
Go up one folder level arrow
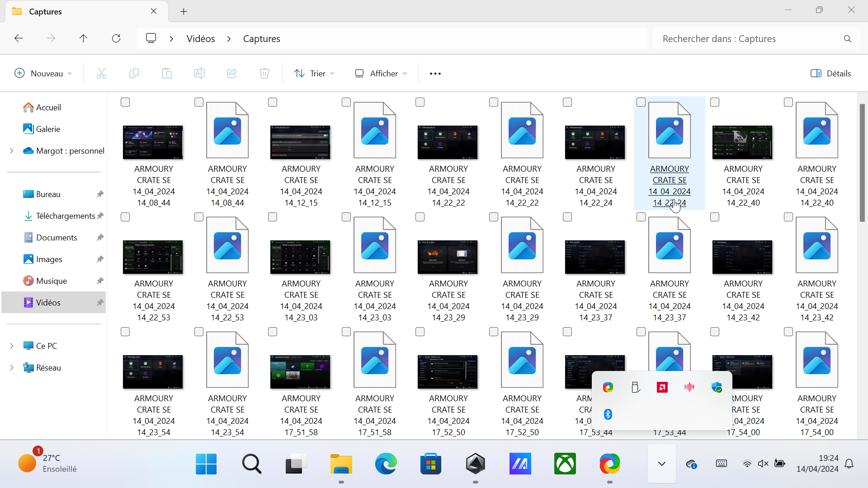click(x=83, y=38)
